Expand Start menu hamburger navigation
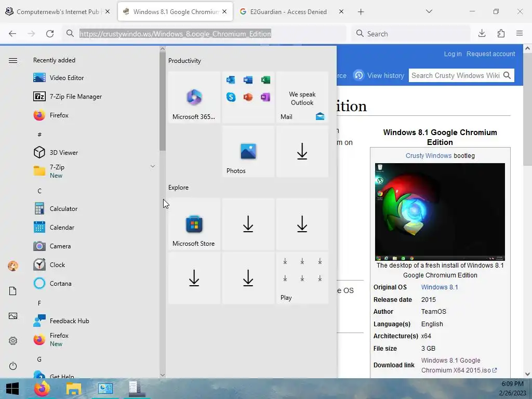The height and width of the screenshot is (399, 532). tap(13, 60)
